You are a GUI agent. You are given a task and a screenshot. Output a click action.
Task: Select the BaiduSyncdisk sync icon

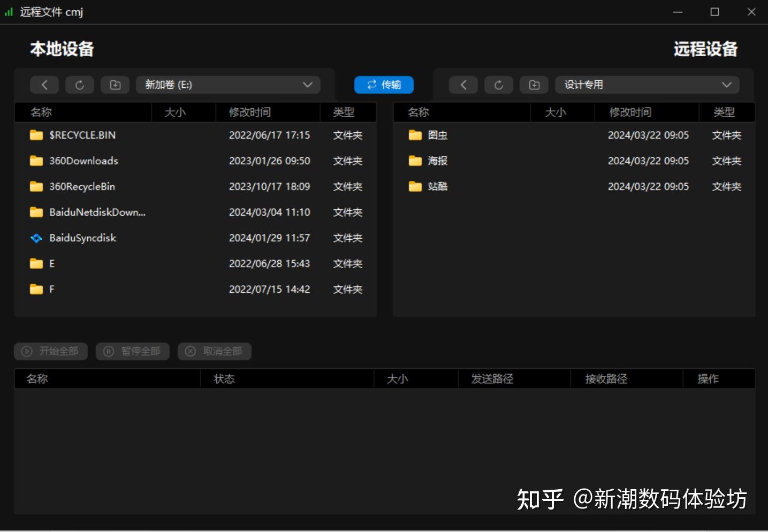[36, 238]
